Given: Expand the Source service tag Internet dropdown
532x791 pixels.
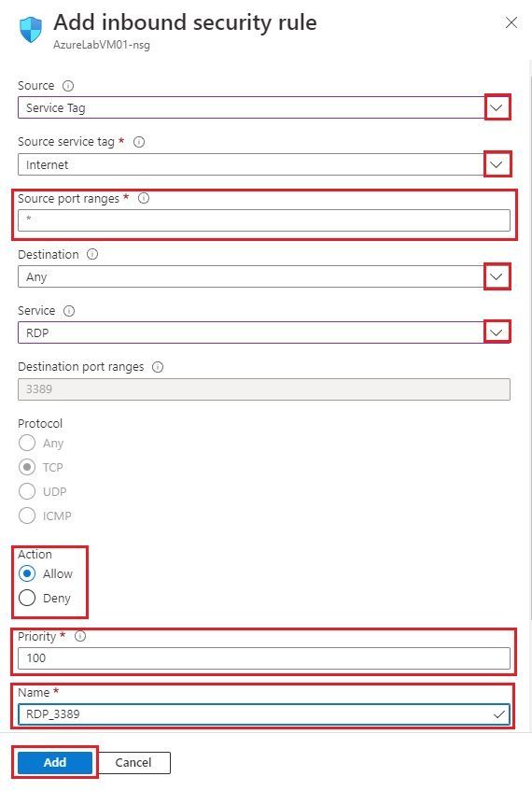Looking at the screenshot, I should [264, 164].
